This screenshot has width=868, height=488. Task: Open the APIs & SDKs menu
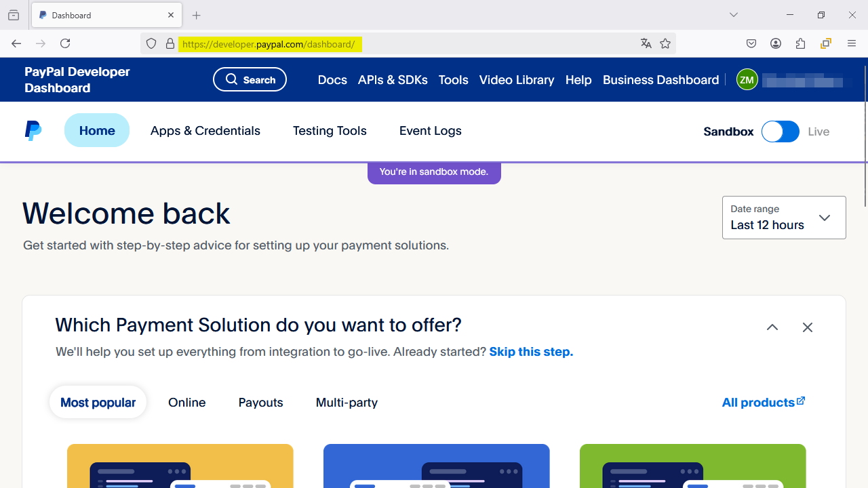tap(393, 80)
